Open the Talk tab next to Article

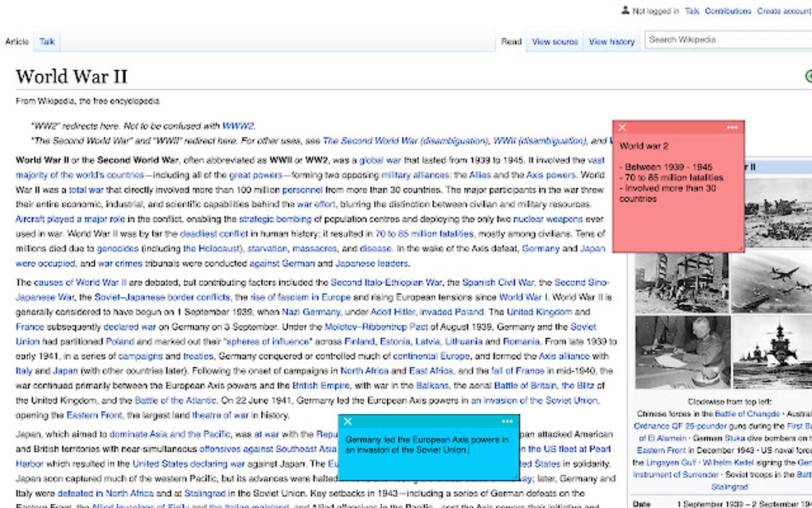click(47, 41)
